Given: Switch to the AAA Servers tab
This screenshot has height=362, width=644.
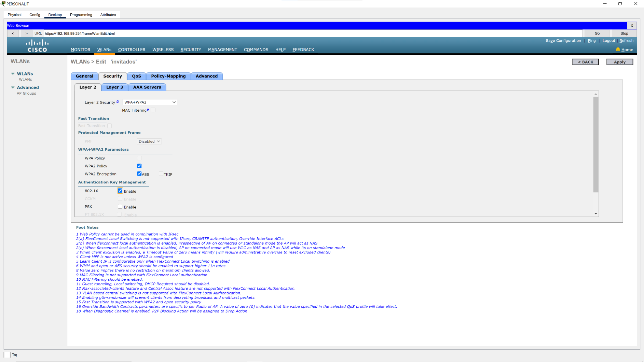Looking at the screenshot, I should coord(147,87).
